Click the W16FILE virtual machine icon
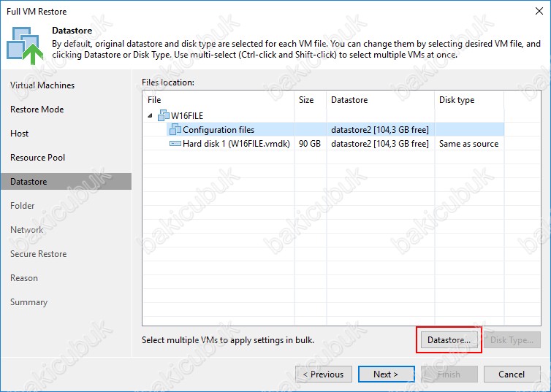 [164, 115]
